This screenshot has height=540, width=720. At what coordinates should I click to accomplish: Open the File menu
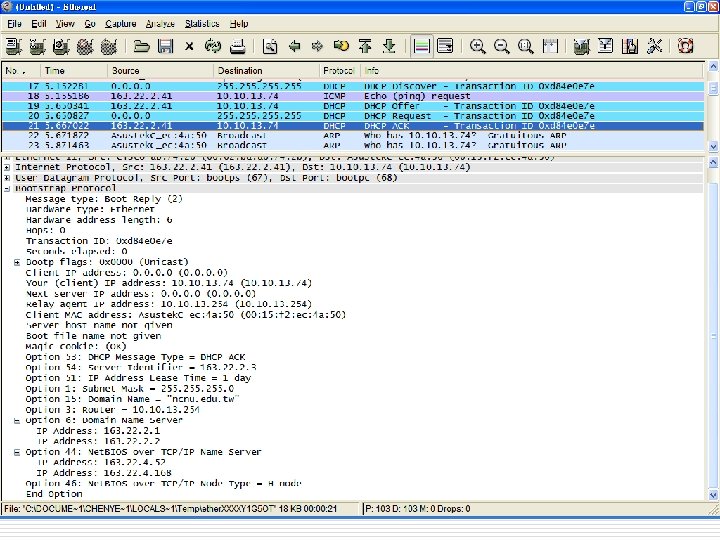coord(14,23)
